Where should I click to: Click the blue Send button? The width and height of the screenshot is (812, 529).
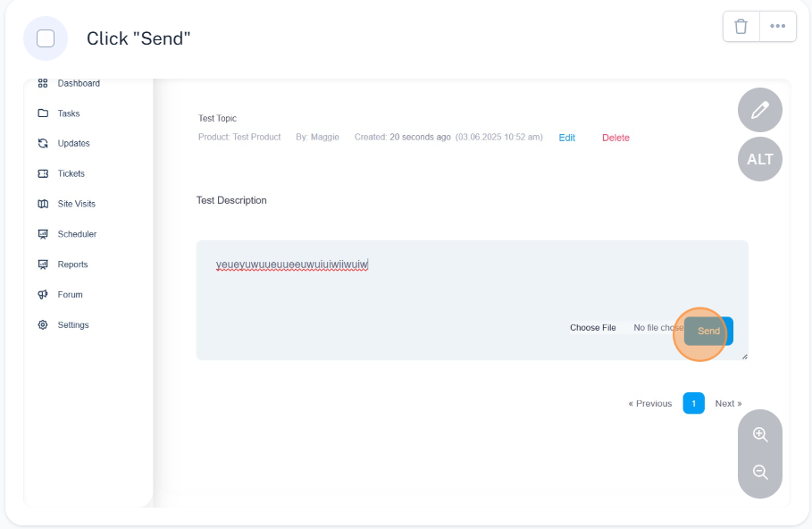click(x=708, y=332)
